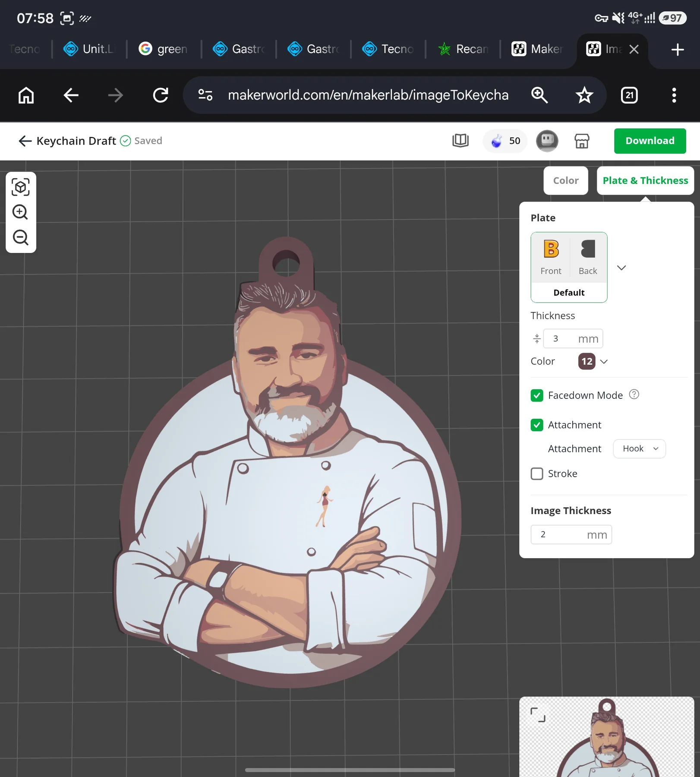Tap the muted sound status icon
Screen dimensions: 700x777
click(x=618, y=18)
